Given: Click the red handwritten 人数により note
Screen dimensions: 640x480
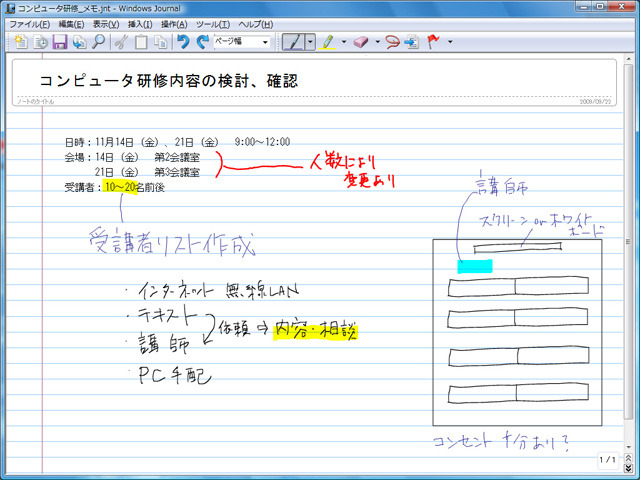Looking at the screenshot, I should tap(342, 162).
